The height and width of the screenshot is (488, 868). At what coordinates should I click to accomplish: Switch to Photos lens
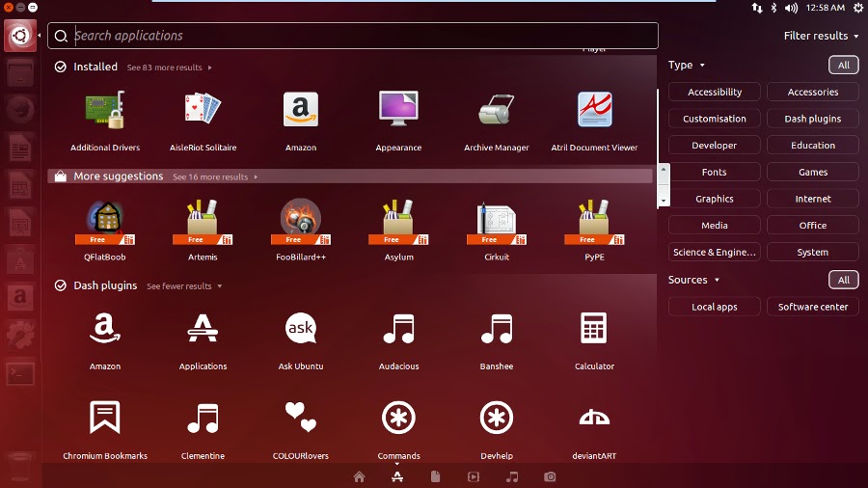pos(550,476)
